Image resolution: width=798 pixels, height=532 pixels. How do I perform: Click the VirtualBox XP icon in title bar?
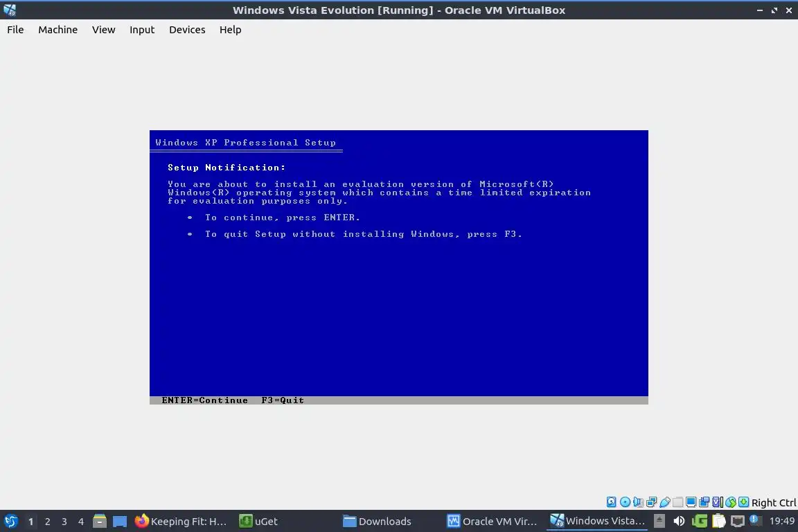click(x=10, y=10)
